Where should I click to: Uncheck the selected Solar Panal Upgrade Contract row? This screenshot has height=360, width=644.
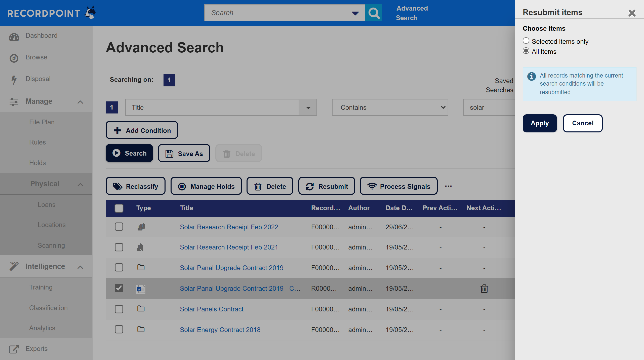[x=119, y=288]
